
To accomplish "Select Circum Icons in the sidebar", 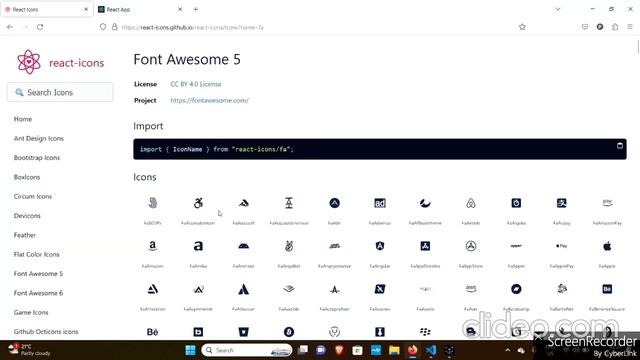I will click(x=33, y=196).
